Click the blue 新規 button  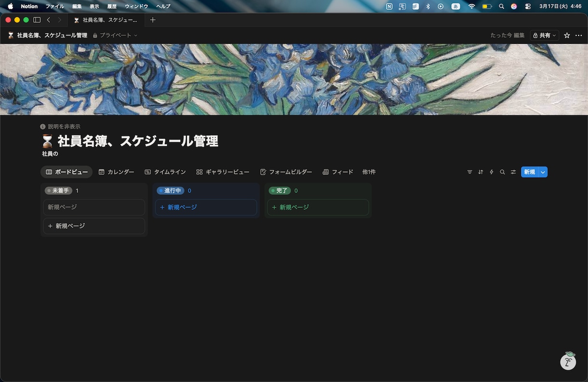pos(530,172)
